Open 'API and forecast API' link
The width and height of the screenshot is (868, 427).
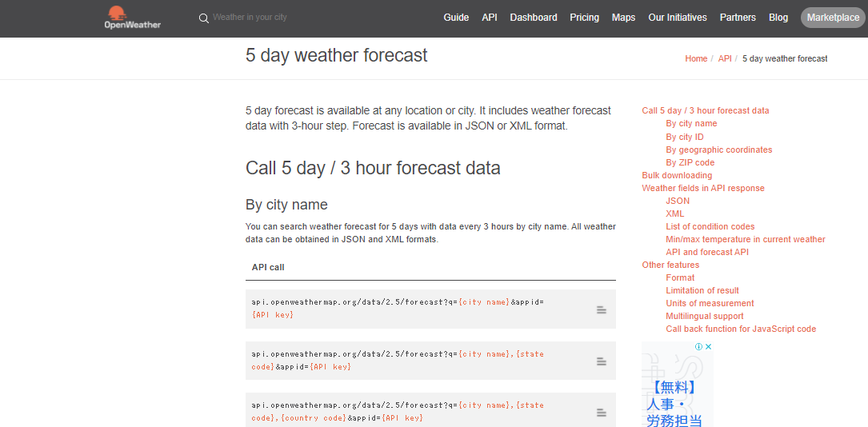707,252
